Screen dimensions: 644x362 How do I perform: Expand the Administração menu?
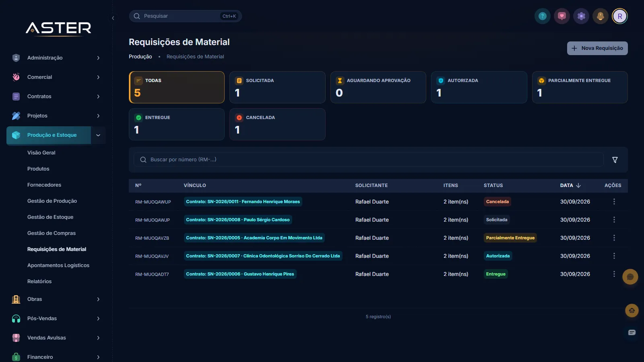pos(56,58)
